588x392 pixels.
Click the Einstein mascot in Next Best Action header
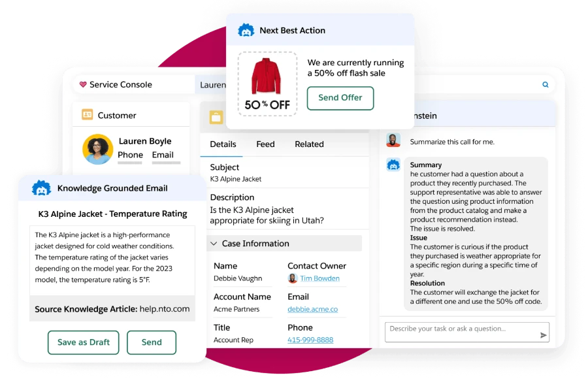point(247,29)
